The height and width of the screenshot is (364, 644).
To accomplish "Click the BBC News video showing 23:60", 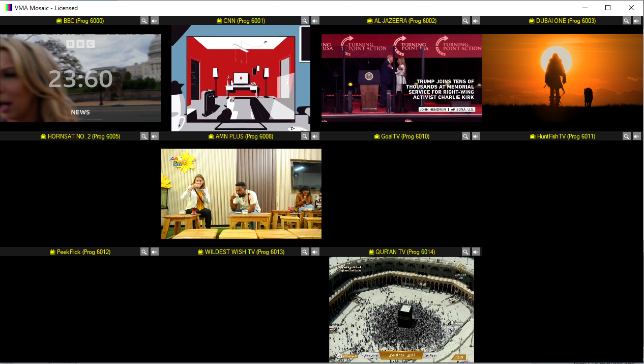I will click(80, 78).
